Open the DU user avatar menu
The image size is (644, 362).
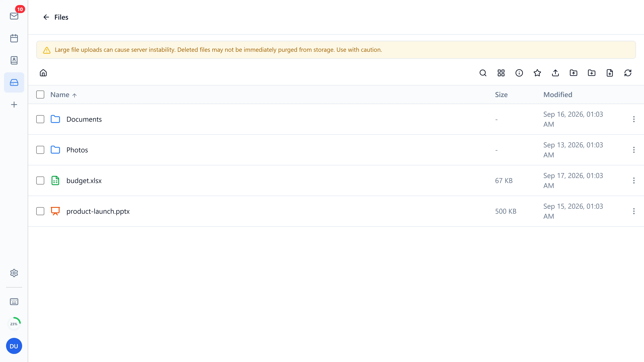tap(14, 346)
